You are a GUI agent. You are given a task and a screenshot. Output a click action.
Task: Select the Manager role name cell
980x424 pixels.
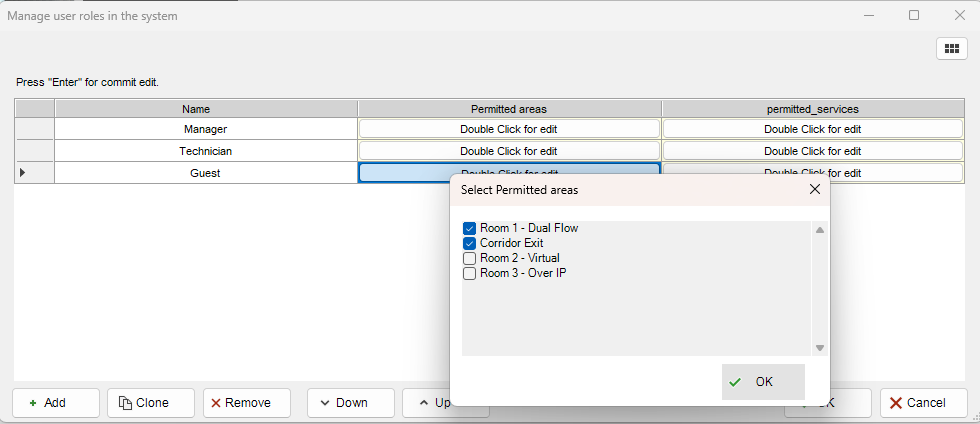pos(205,129)
